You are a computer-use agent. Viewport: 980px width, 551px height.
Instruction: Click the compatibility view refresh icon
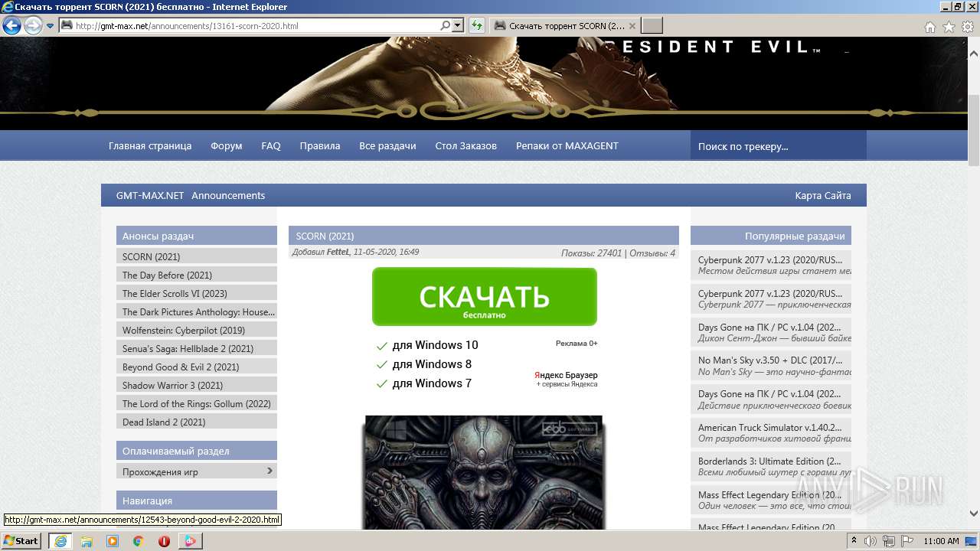pyautogui.click(x=477, y=25)
